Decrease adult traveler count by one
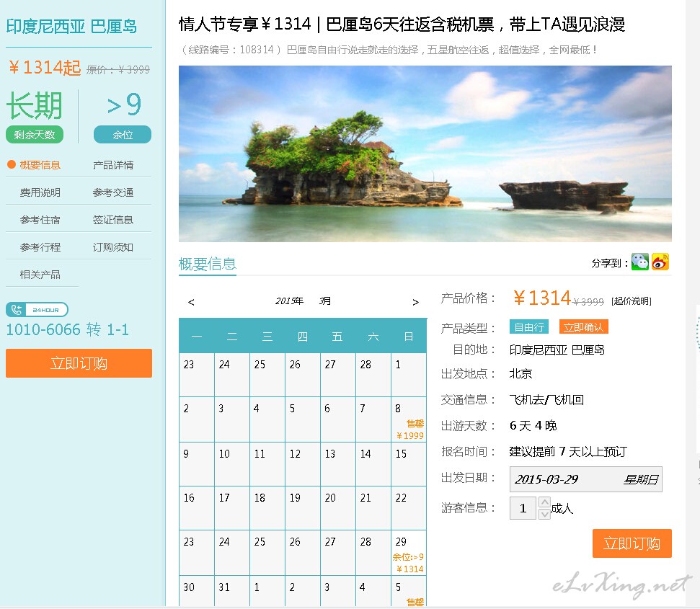The image size is (700, 609). click(x=544, y=514)
